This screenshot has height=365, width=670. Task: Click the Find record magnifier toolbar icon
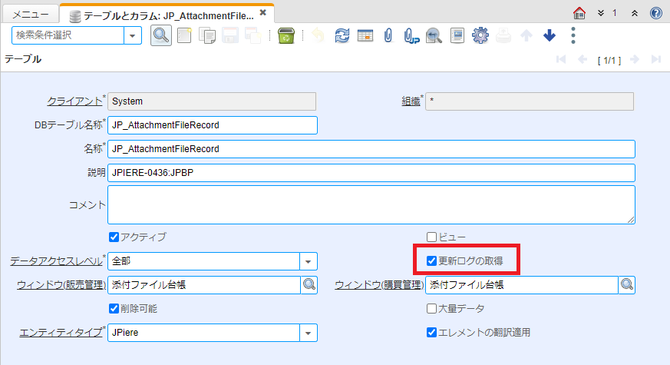coord(161,35)
